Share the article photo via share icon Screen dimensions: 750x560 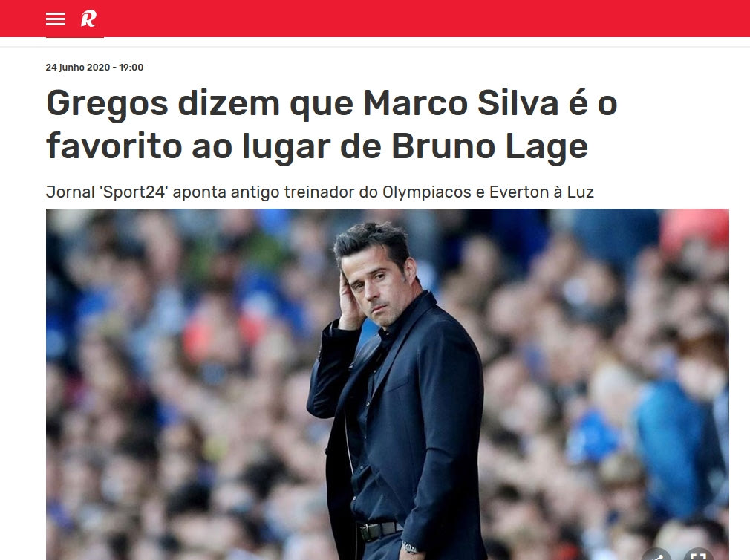pyautogui.click(x=657, y=555)
